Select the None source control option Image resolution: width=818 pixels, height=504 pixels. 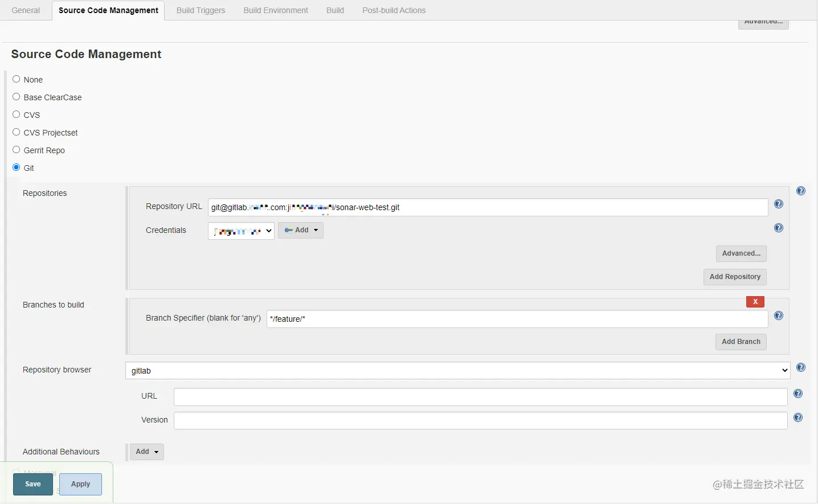pyautogui.click(x=16, y=79)
